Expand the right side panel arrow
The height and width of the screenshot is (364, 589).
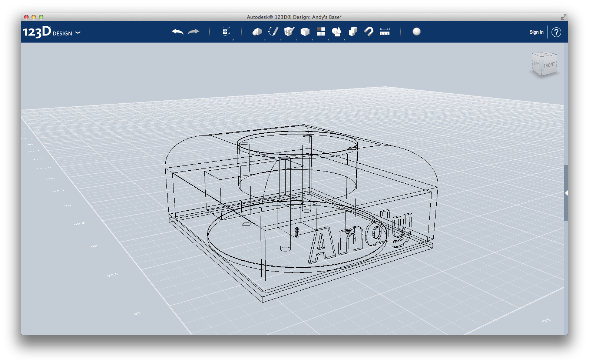[x=566, y=193]
